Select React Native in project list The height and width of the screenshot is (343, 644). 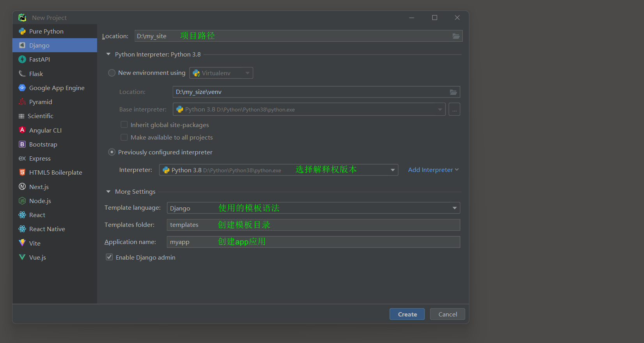pos(55,229)
